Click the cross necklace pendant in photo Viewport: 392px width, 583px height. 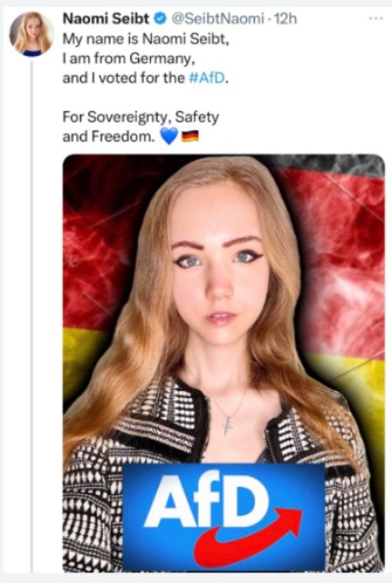click(x=227, y=426)
